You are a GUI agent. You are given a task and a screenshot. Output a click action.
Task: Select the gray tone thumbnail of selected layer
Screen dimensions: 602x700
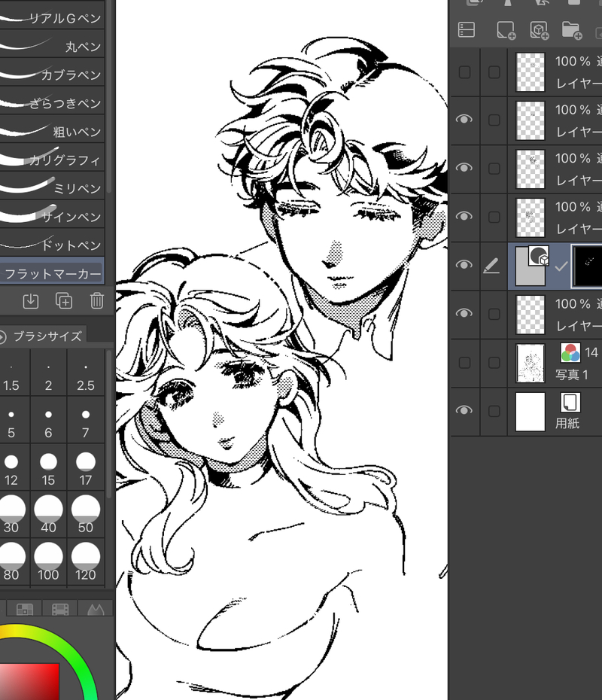click(x=531, y=266)
